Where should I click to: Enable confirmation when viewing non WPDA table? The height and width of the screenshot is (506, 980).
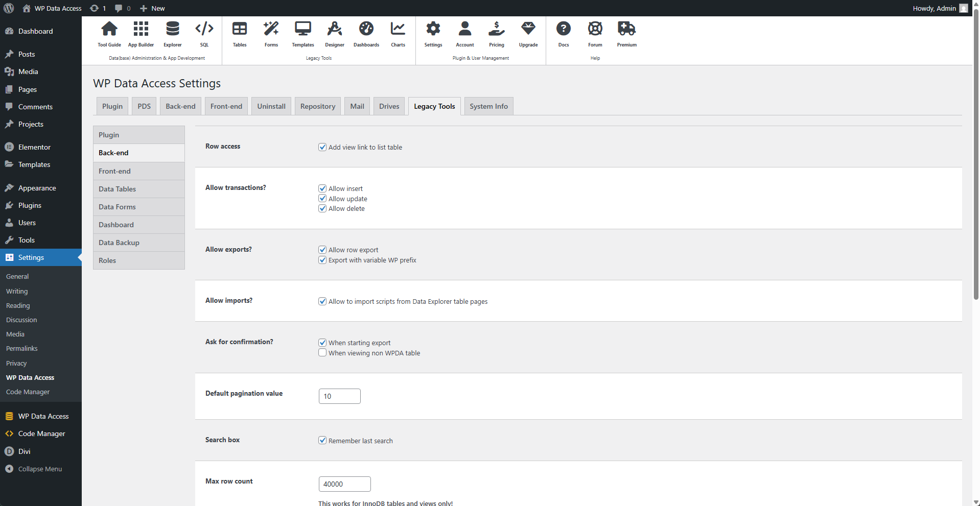pyautogui.click(x=322, y=352)
